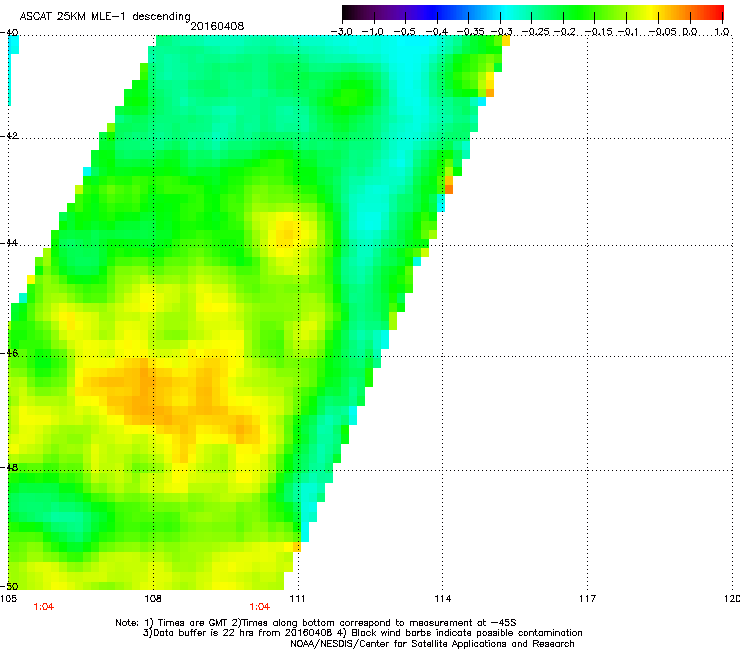Click the note line 'Times are GMT'
The width and height of the screenshot is (740, 650).
point(316,623)
